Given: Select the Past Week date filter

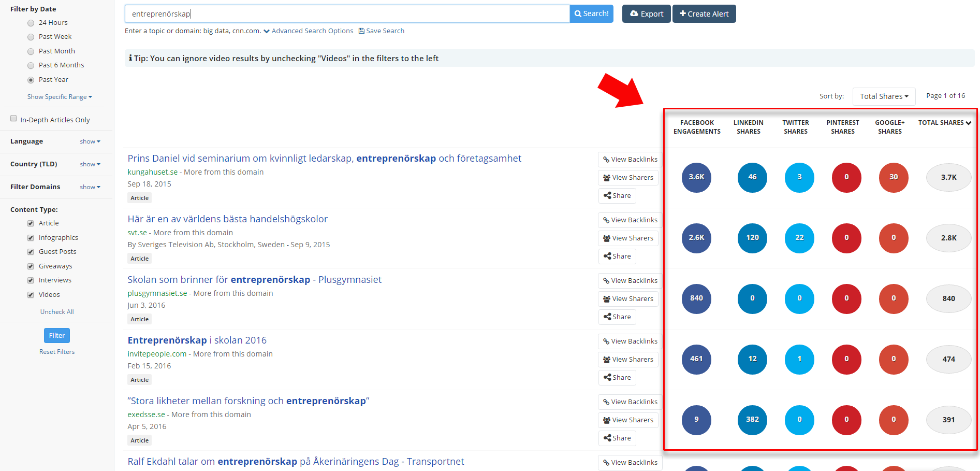Looking at the screenshot, I should (x=31, y=37).
